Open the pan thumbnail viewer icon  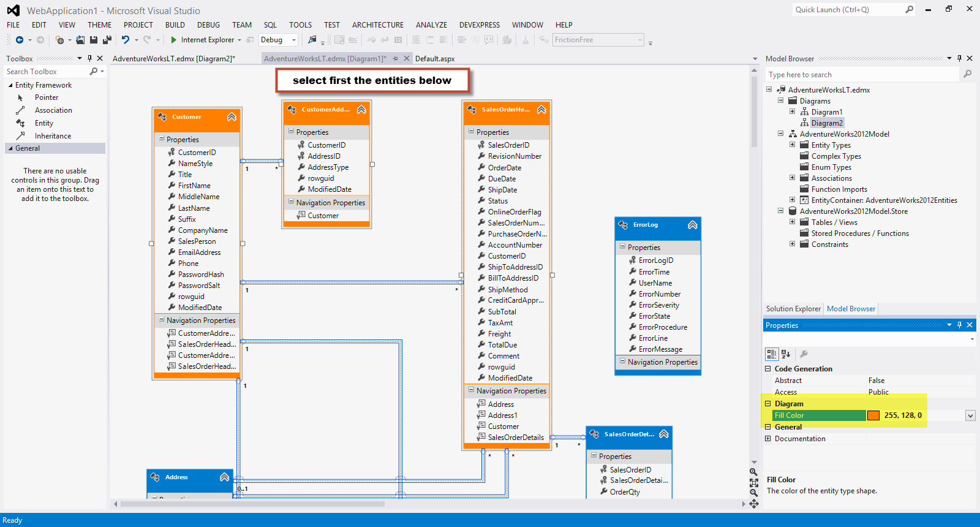[x=754, y=504]
